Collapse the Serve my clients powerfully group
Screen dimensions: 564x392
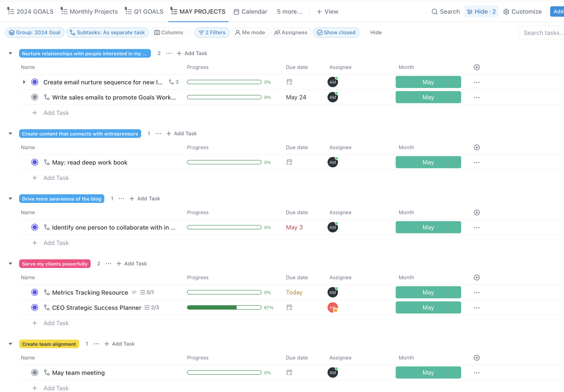[x=11, y=264]
